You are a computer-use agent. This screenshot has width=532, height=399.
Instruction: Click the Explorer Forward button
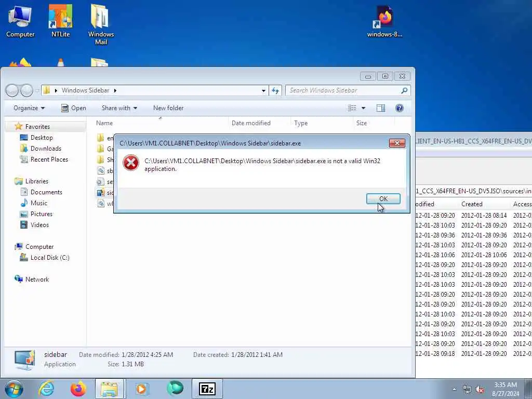pyautogui.click(x=26, y=90)
